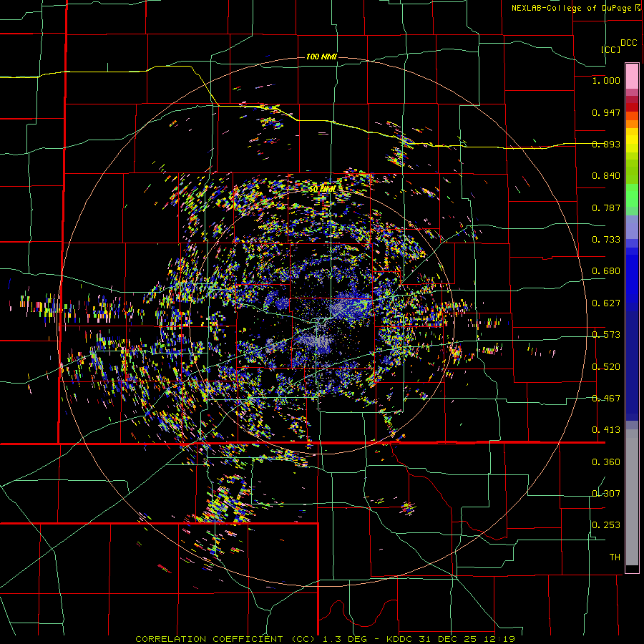Click the TH threshold label
Viewport: 644px width, 644px height.
[x=615, y=557]
